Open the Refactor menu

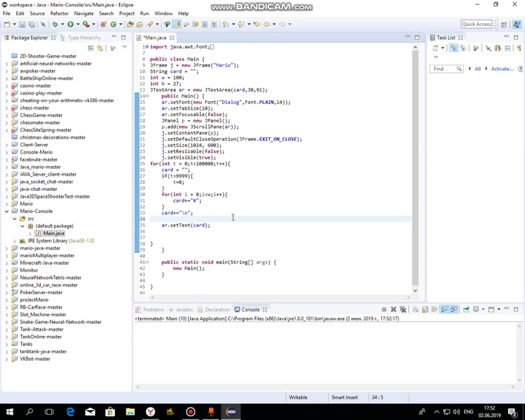point(59,13)
